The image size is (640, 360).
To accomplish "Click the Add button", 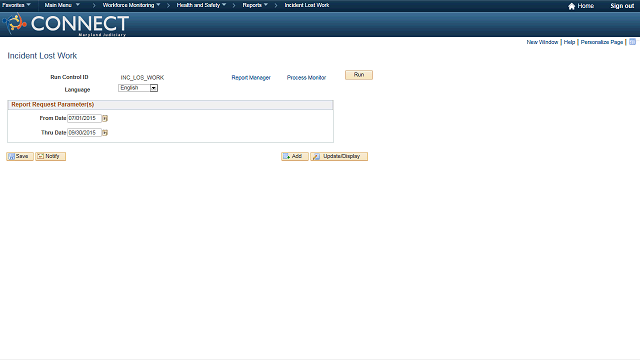I will click(x=295, y=156).
